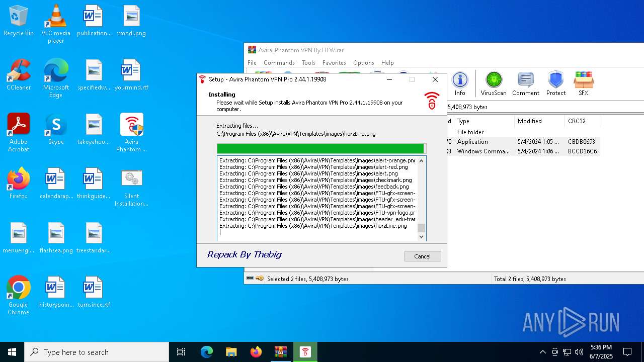The image size is (644, 362).
Task: Open notification center on taskbar
Action: tap(627, 352)
